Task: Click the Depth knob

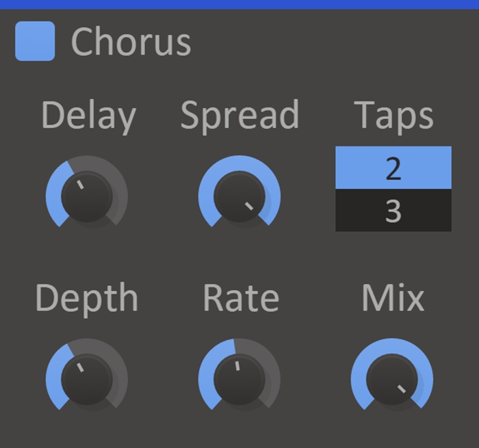Action: (87, 380)
